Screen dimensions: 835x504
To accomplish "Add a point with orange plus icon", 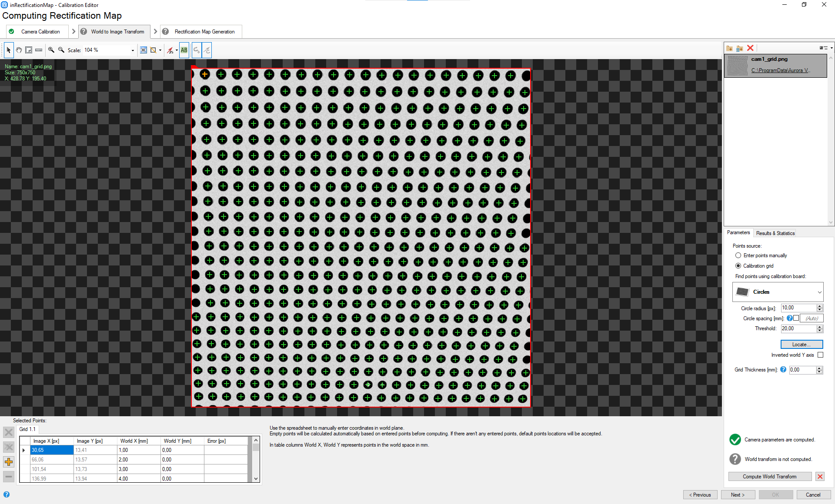I will click(8, 462).
